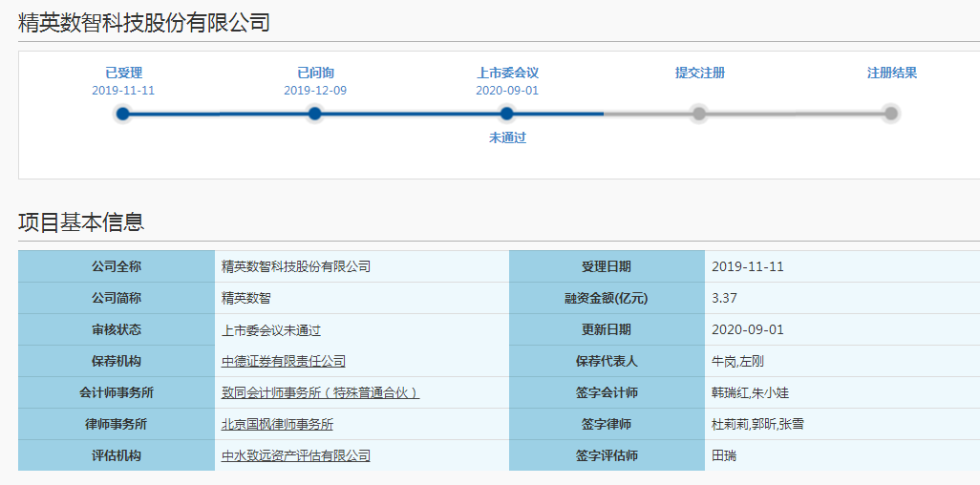Select the 上市委会议 stage label
980x485 pixels.
[507, 74]
